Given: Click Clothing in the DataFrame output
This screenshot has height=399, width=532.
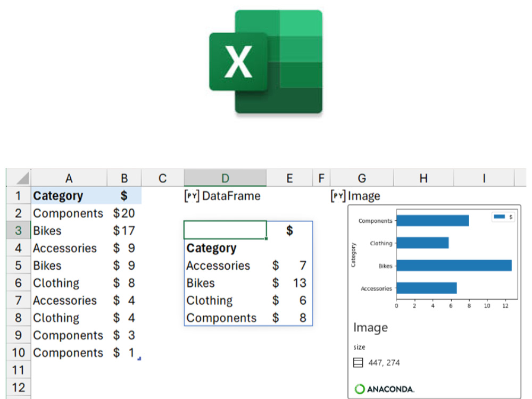Looking at the screenshot, I should [225, 300].
